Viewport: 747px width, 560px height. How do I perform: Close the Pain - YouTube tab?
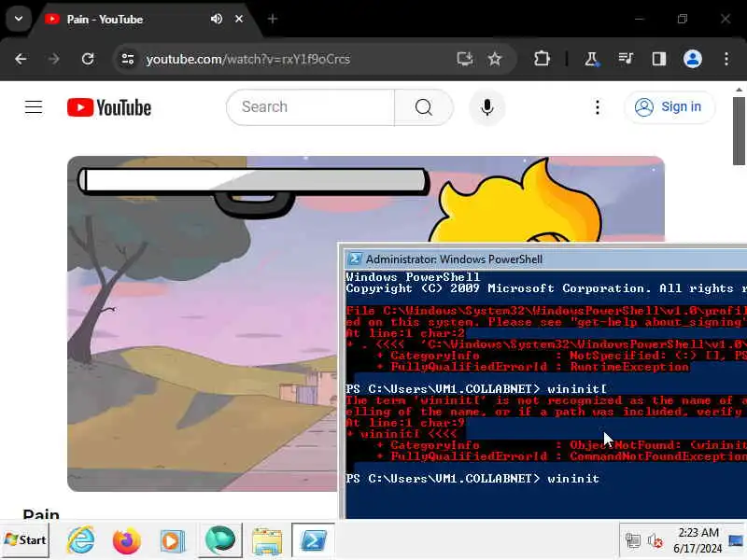coord(239,19)
